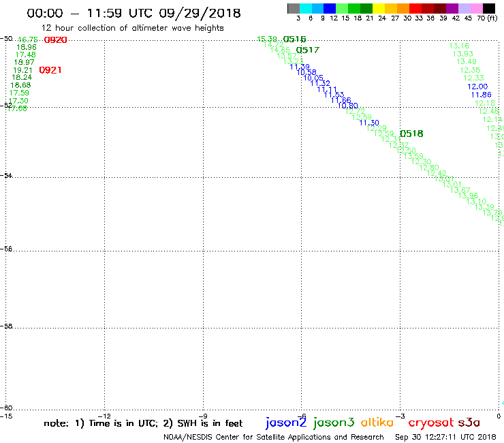
Task: Click the 13.93 reading on right track
Action: pos(463,54)
